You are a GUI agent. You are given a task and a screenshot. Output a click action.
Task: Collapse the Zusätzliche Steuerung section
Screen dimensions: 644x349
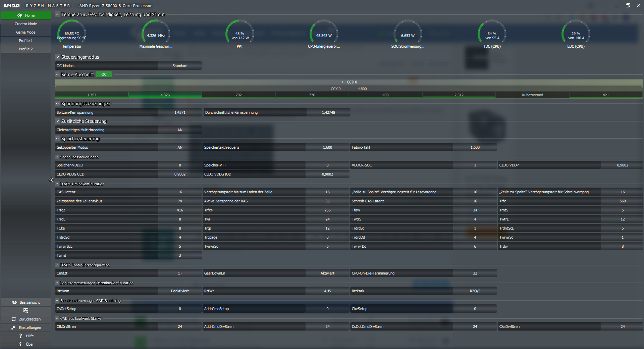click(57, 121)
